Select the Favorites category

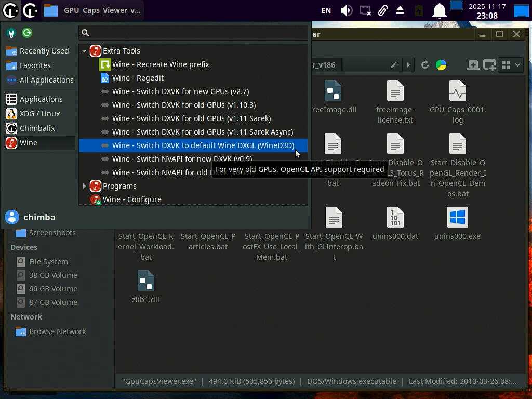[39, 65]
